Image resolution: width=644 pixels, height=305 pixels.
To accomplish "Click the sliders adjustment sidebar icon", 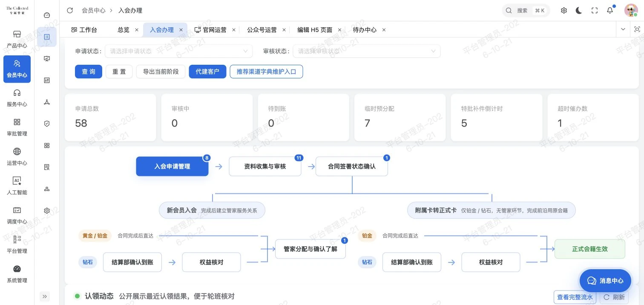I will pos(47,81).
